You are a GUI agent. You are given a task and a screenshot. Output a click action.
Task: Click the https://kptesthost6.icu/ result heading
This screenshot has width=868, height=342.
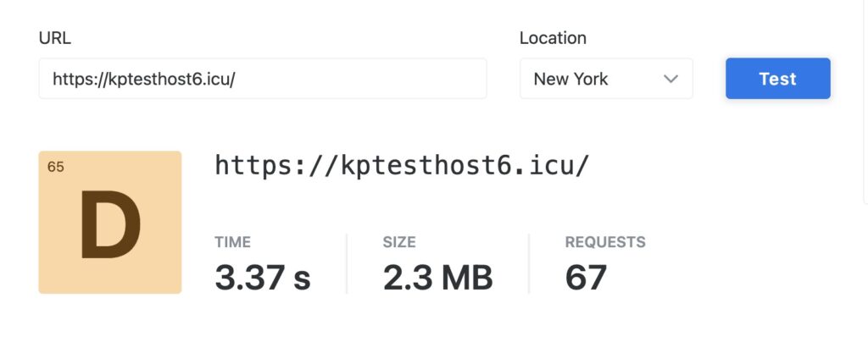[x=401, y=165]
